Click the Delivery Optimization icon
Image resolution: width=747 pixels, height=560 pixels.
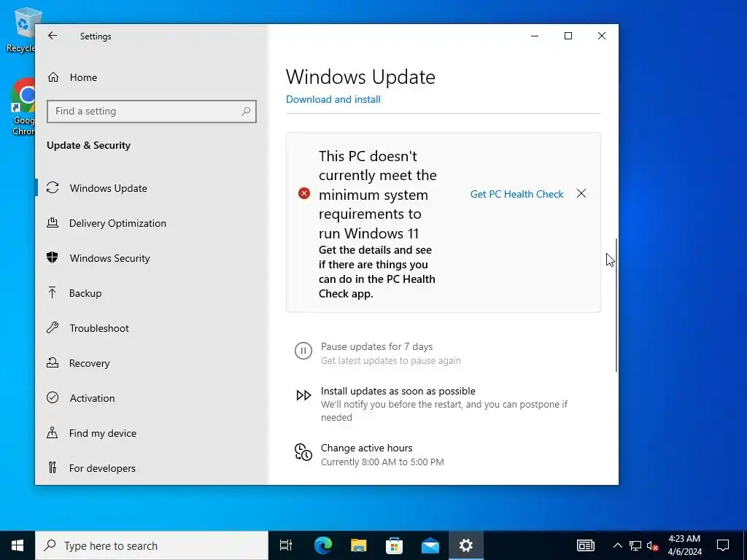click(x=53, y=223)
